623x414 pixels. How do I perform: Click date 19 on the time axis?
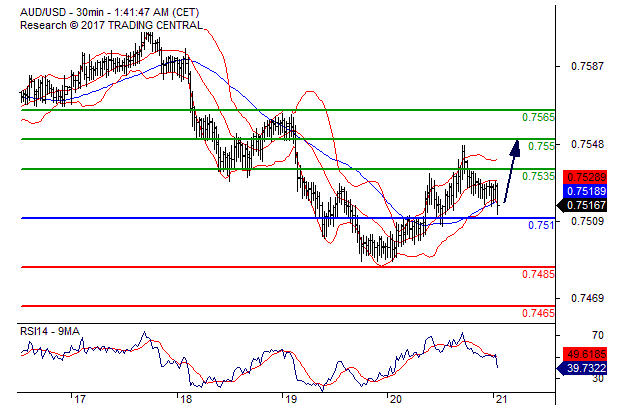(x=291, y=399)
